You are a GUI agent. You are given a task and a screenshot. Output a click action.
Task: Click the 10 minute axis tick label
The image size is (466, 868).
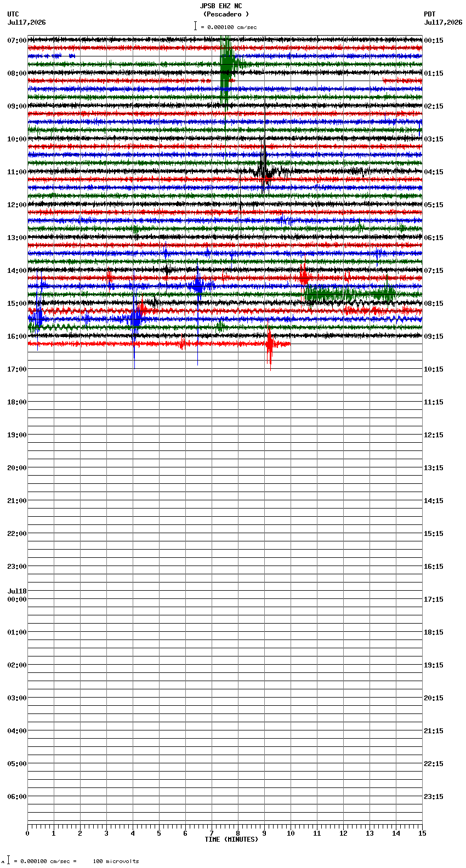coord(291,833)
